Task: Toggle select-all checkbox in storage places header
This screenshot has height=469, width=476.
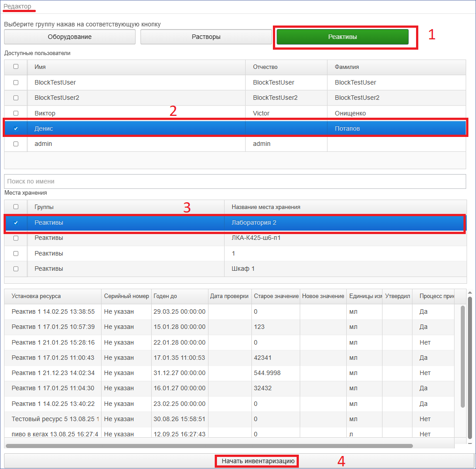Action: 16,207
